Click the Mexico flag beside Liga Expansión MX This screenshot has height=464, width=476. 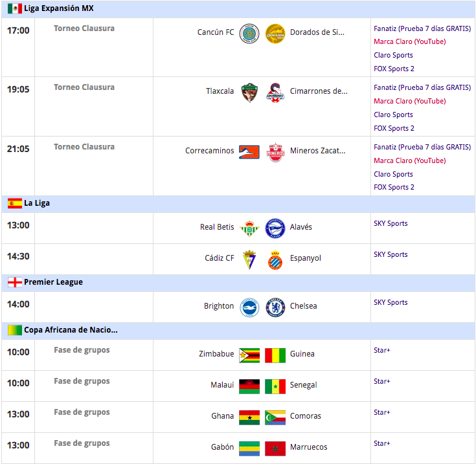[14, 9]
